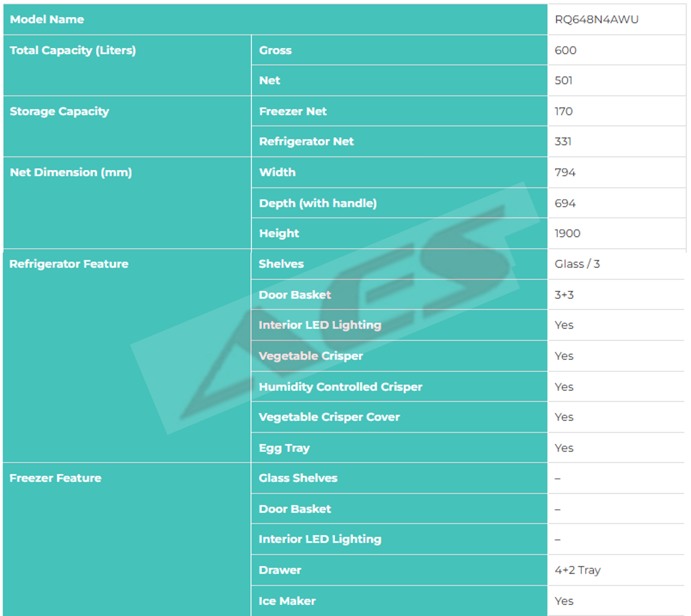
Task: Click the Gross capacity value 600
Action: (x=565, y=50)
